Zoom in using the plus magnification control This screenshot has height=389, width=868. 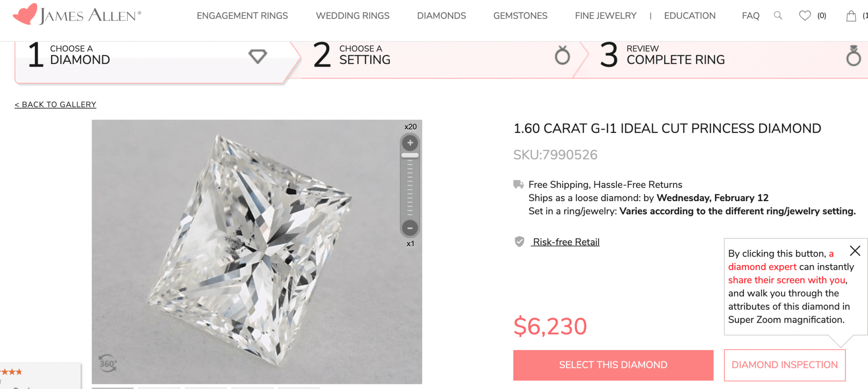click(x=409, y=143)
